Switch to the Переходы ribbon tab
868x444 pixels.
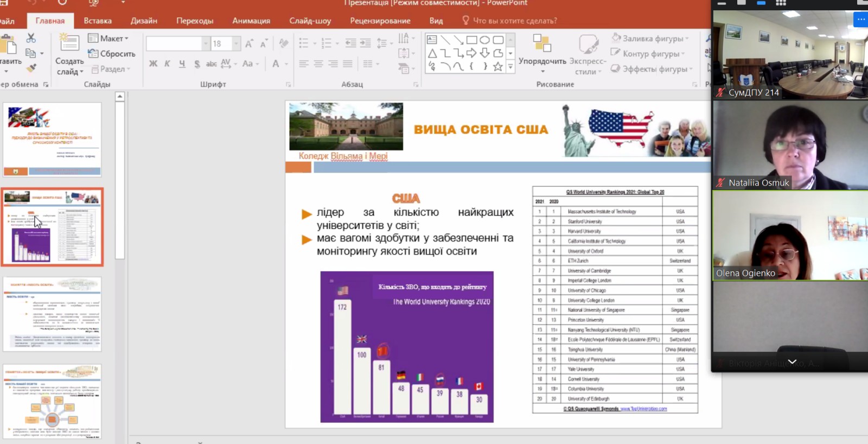195,21
